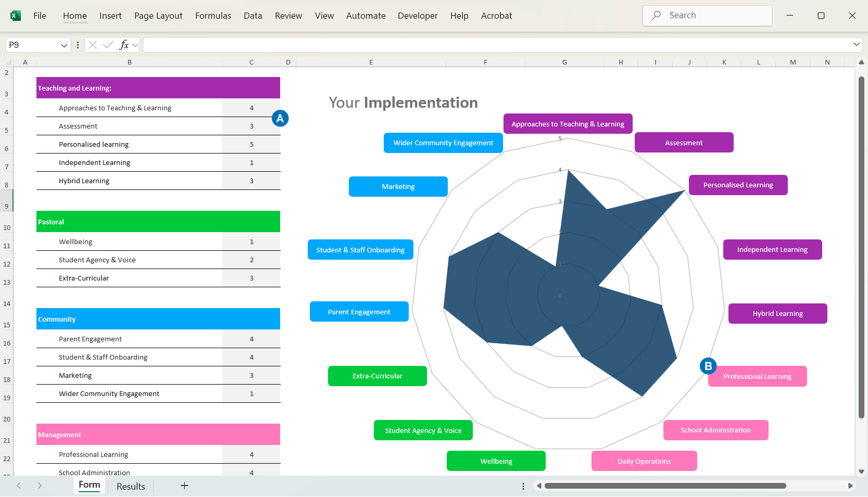This screenshot has height=497, width=868.
Task: Open the Page Layout tab
Action: coord(158,16)
